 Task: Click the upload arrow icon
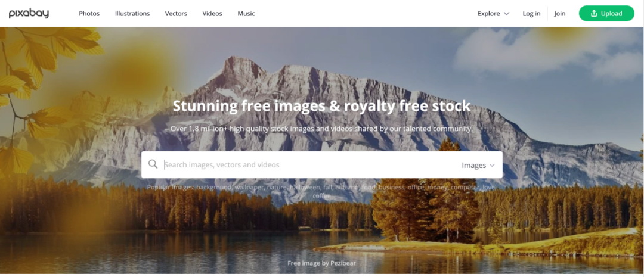pyautogui.click(x=593, y=14)
